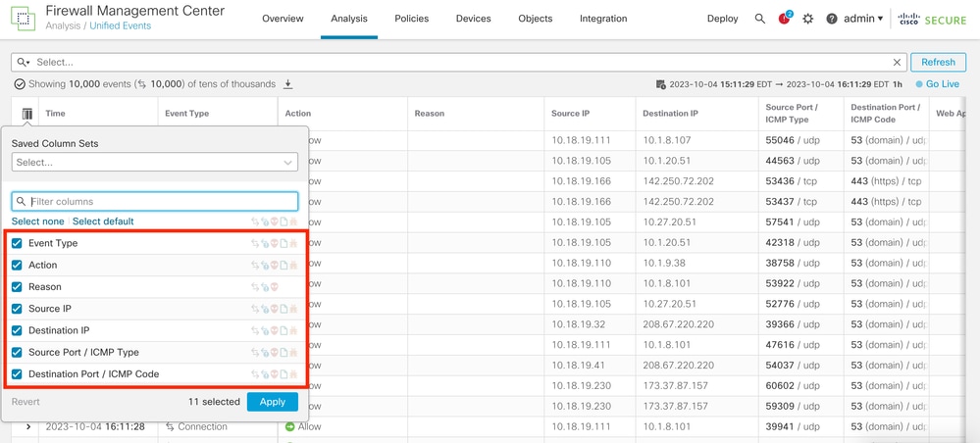Uncheck the Action column checkbox
Viewport: 980px width, 443px height.
coord(17,265)
